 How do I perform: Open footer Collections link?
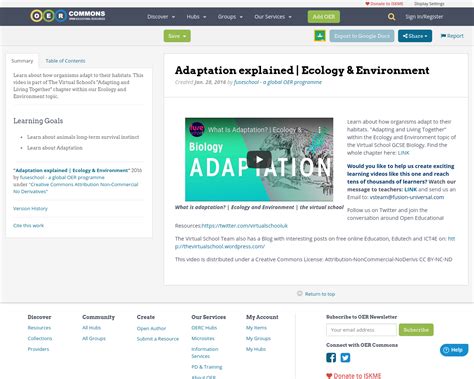[40, 338]
